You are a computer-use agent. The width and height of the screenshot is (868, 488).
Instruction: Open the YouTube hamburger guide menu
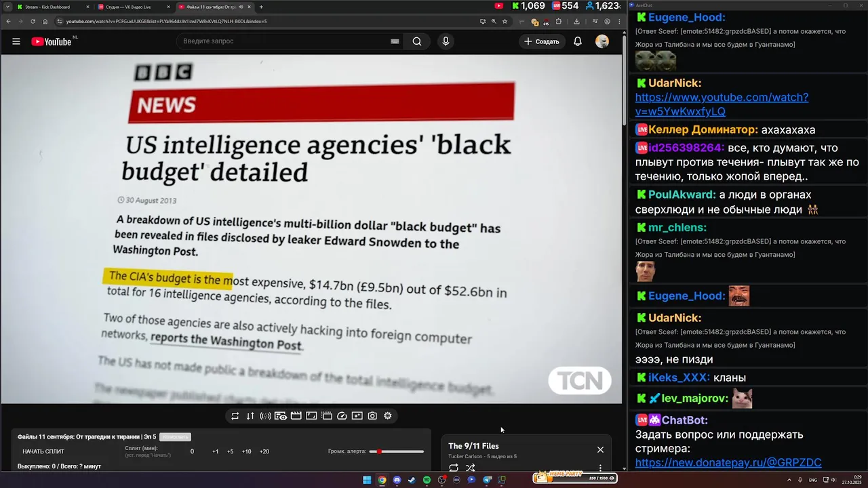[x=16, y=41]
